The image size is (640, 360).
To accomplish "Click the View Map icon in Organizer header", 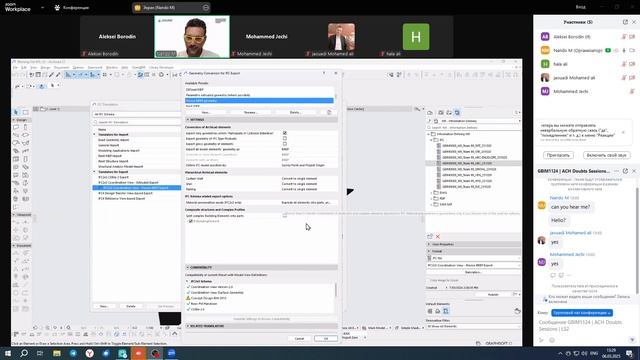I will coord(441,113).
